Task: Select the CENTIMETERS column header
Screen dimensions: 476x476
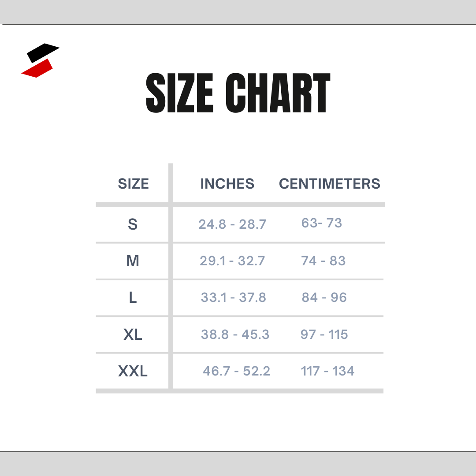Action: (x=330, y=184)
